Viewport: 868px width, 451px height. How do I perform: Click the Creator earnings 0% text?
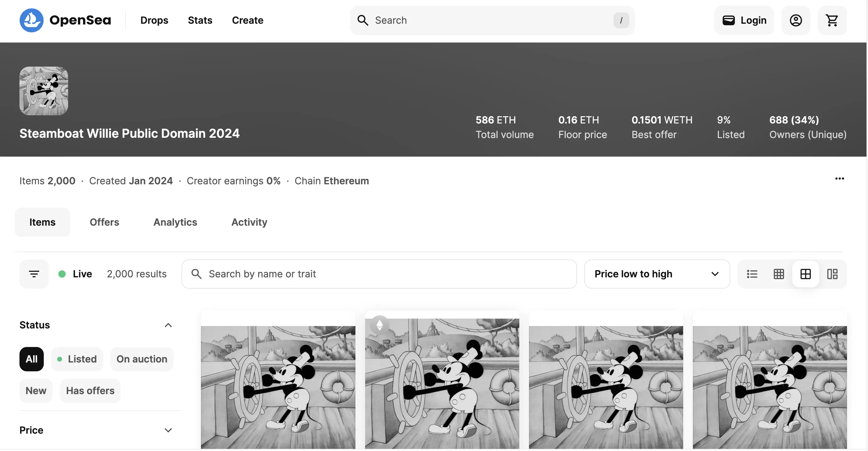click(x=233, y=181)
